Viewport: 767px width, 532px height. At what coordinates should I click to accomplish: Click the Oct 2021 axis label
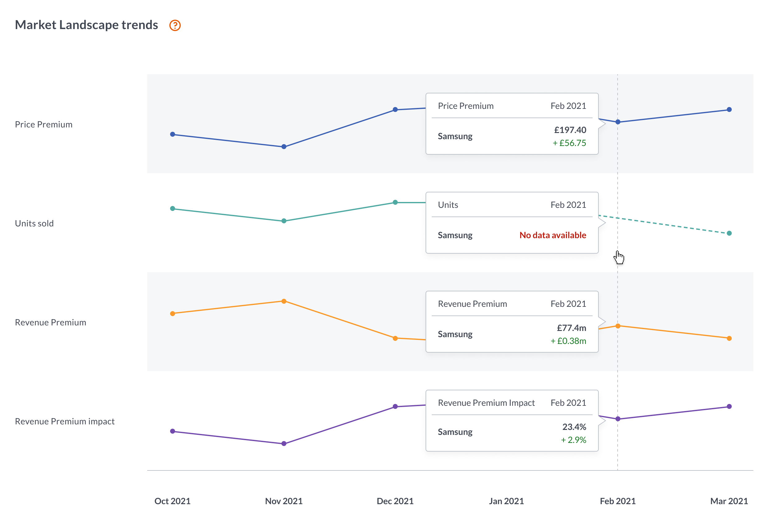pos(172,501)
